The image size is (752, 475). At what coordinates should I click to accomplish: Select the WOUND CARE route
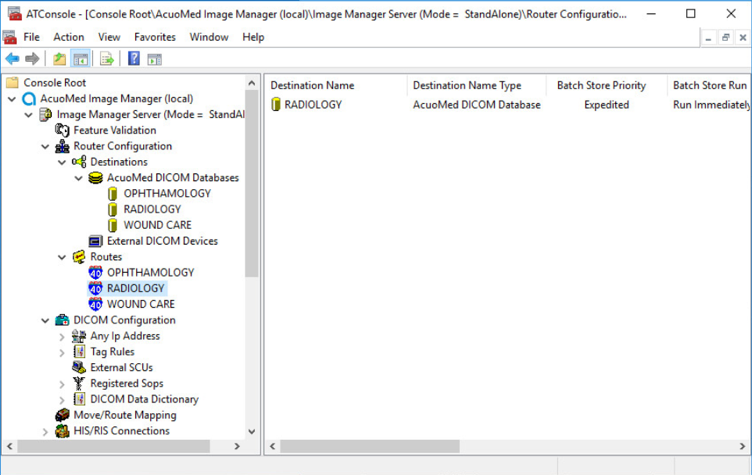141,304
